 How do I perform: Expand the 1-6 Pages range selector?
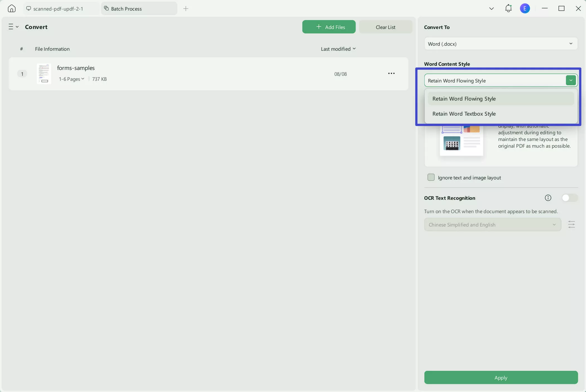[71, 79]
